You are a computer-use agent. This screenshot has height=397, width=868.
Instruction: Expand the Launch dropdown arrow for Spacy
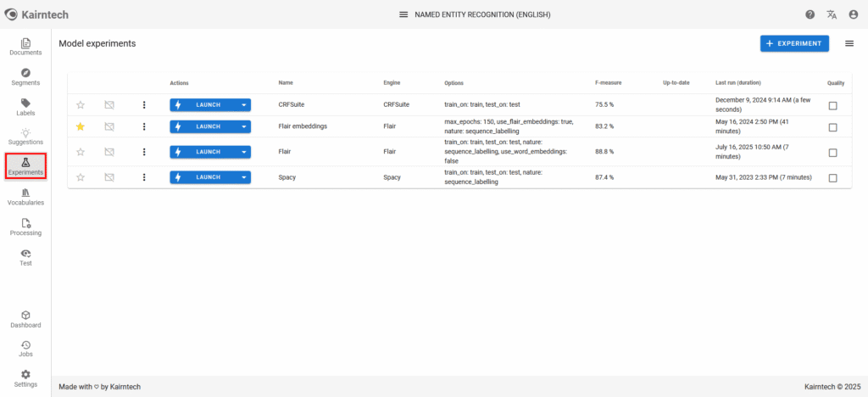coord(244,177)
